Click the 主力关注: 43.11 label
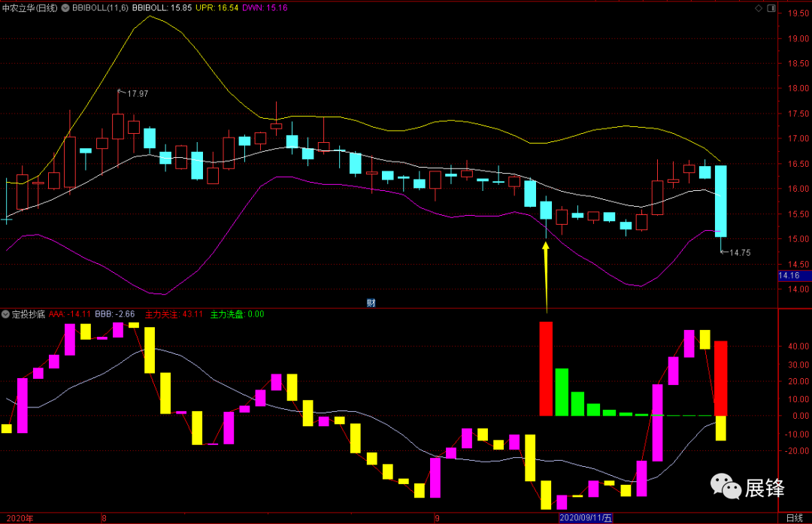 pos(174,314)
